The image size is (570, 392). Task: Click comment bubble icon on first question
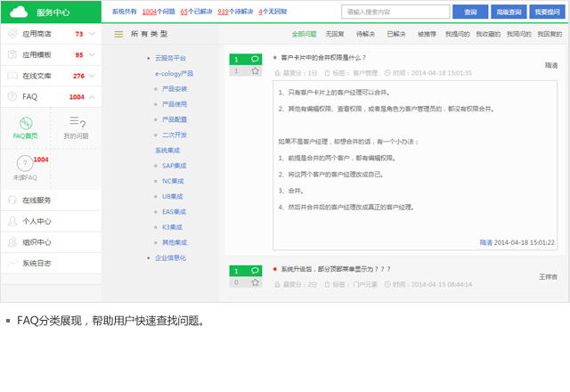click(x=256, y=59)
